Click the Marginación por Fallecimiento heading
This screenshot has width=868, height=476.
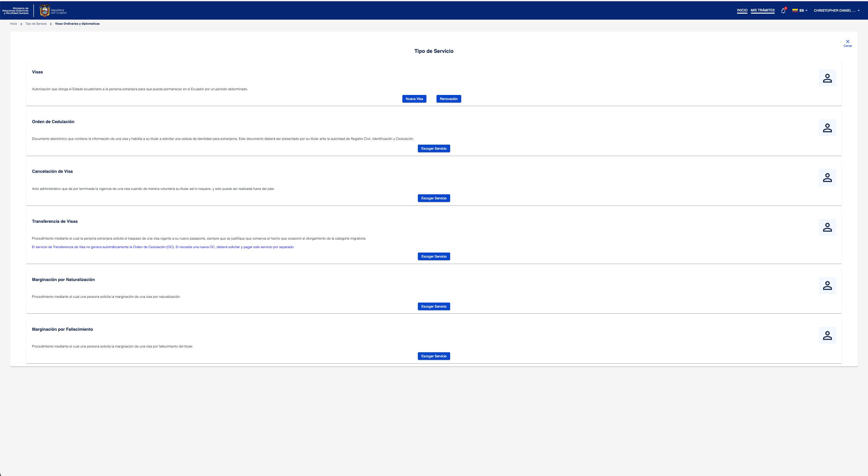62,329
